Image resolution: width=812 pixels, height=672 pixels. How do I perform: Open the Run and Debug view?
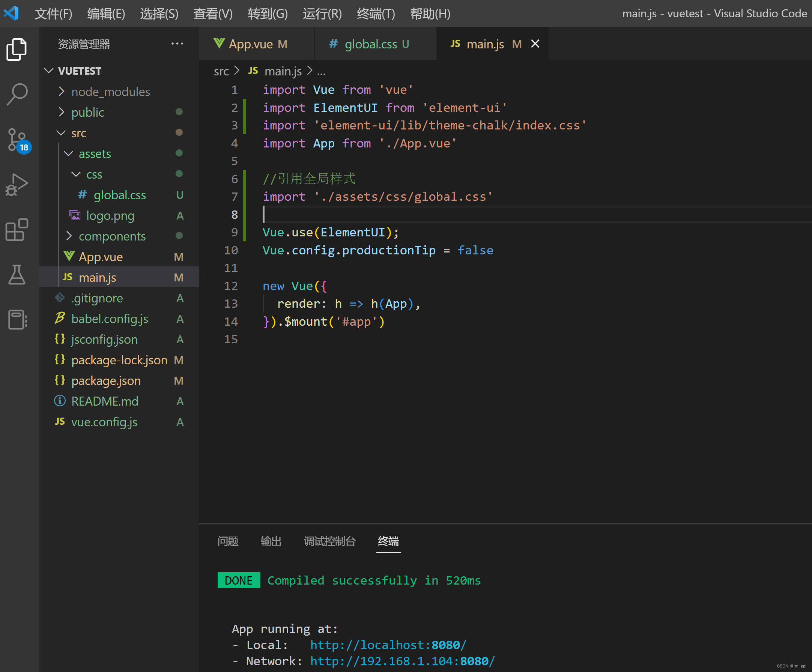tap(17, 185)
